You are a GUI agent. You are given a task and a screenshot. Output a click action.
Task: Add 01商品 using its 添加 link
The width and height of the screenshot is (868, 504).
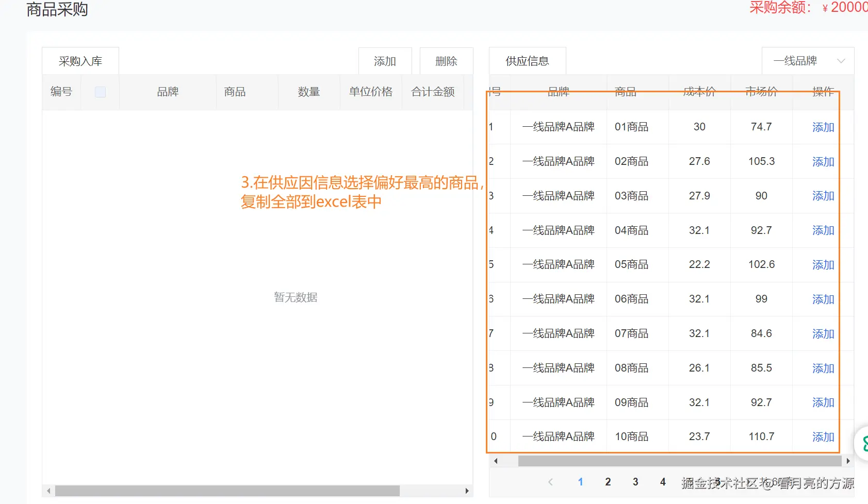(x=823, y=127)
